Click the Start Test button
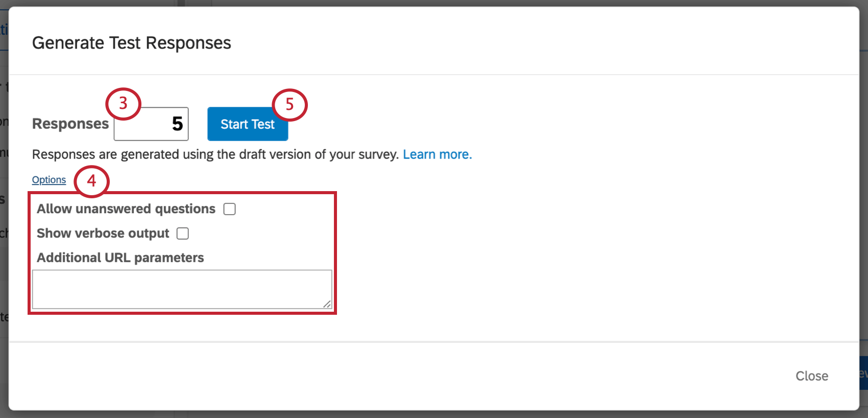Image resolution: width=868 pixels, height=418 pixels. point(248,124)
